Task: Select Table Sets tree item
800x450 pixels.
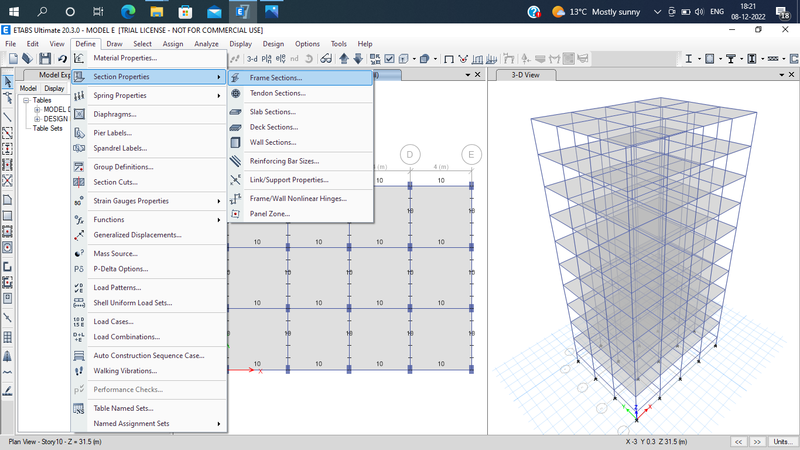Action: (x=47, y=129)
